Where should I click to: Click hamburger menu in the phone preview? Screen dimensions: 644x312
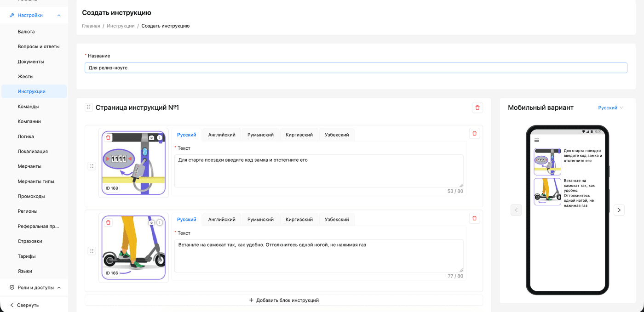click(537, 140)
